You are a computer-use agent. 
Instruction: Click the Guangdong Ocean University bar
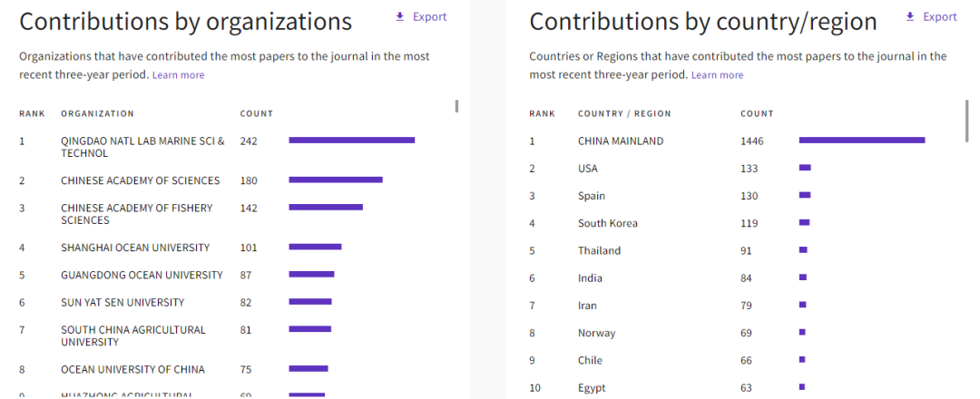coord(311,275)
